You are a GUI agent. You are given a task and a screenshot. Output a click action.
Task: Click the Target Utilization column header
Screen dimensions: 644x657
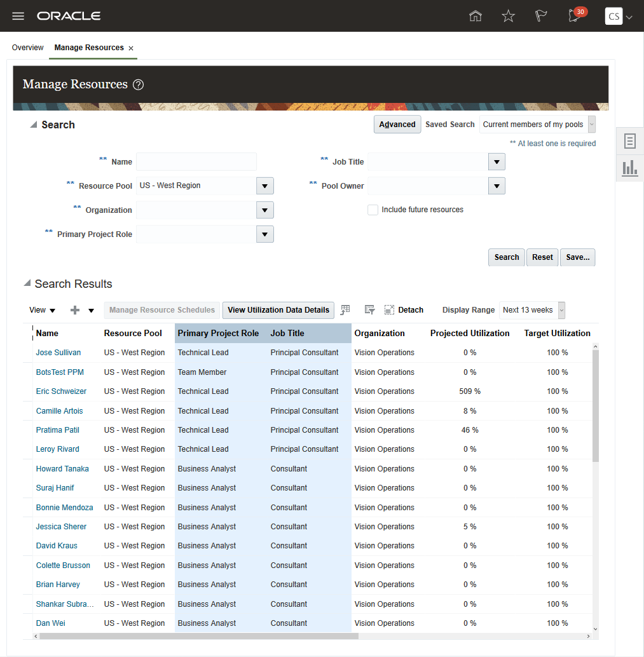pyautogui.click(x=557, y=334)
